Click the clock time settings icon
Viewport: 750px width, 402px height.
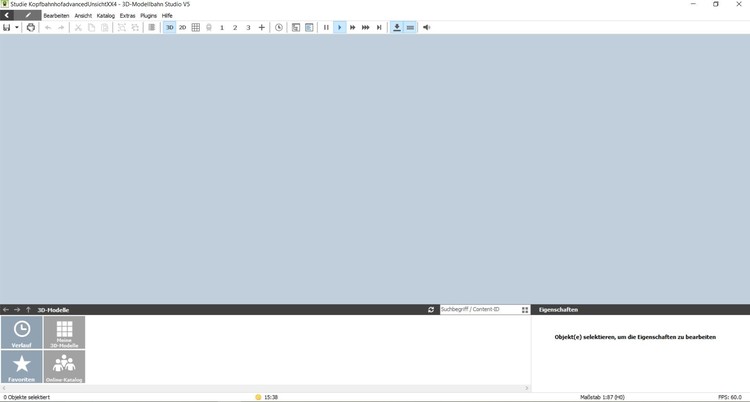[x=279, y=28]
